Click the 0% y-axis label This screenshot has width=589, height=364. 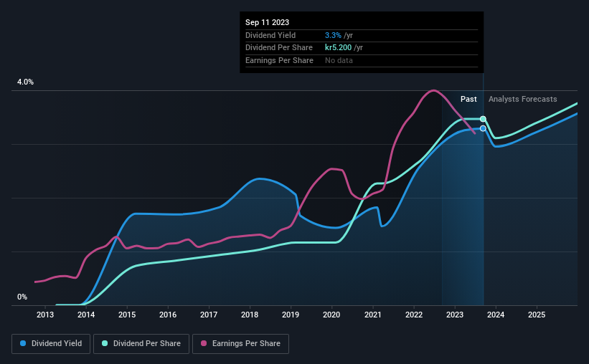click(x=22, y=297)
